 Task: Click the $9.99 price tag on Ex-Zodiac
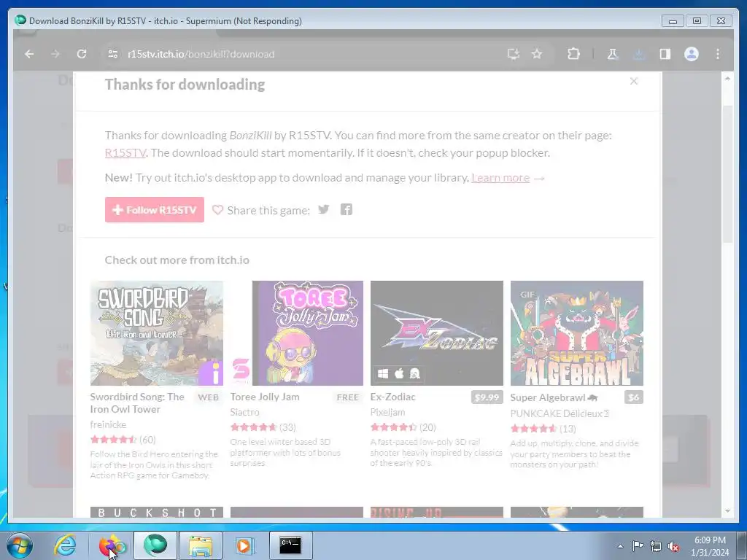(487, 397)
